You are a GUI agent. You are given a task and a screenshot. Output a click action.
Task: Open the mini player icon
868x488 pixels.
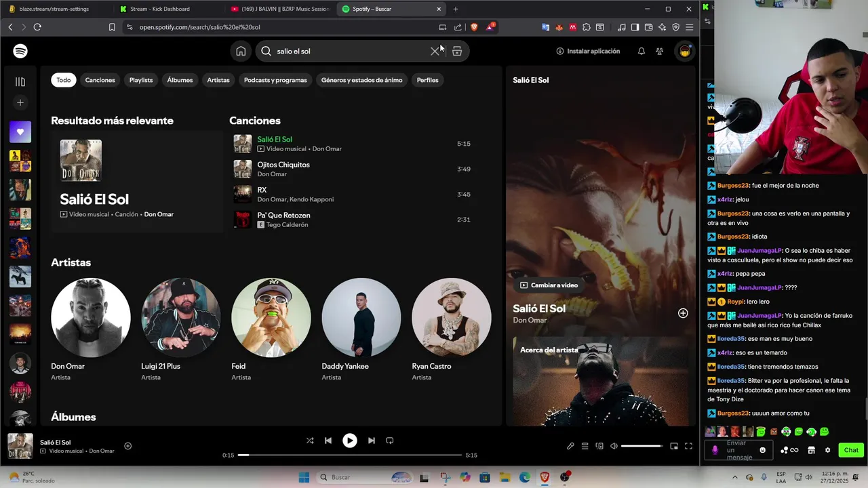pos(674,446)
